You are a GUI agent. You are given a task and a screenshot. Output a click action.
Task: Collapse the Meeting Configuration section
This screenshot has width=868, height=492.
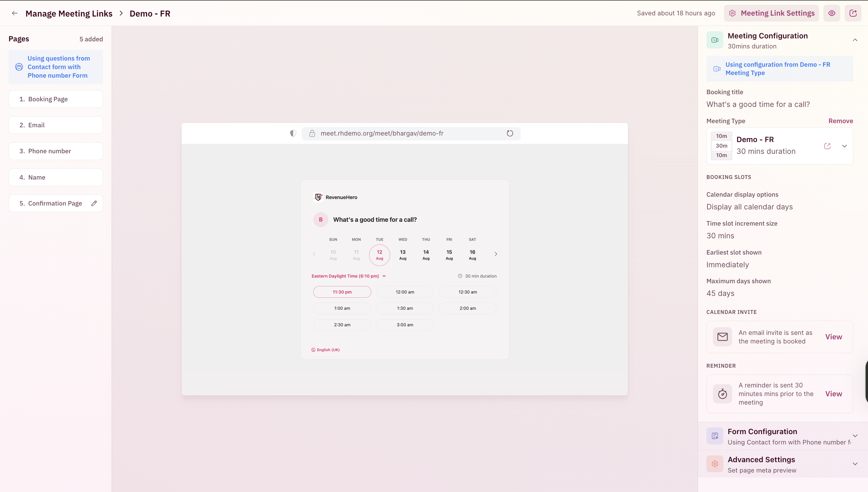coord(855,40)
